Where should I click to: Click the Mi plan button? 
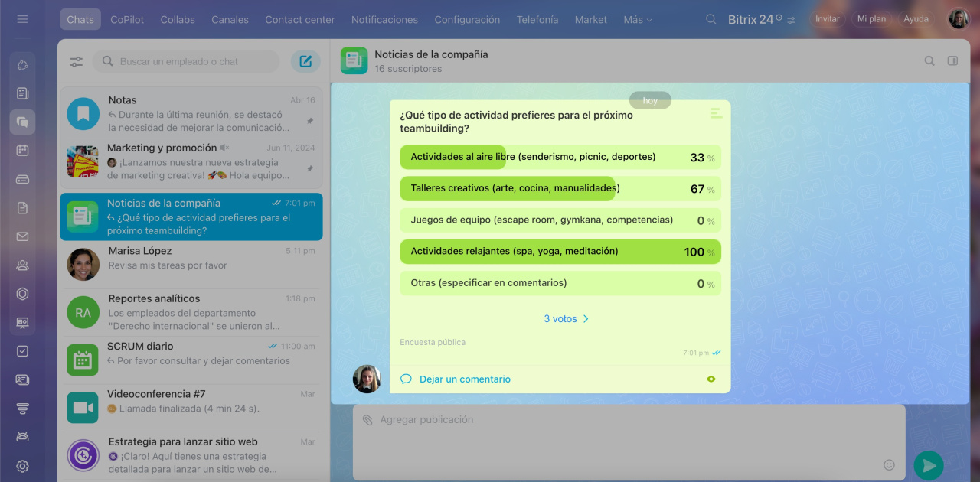pos(871,19)
